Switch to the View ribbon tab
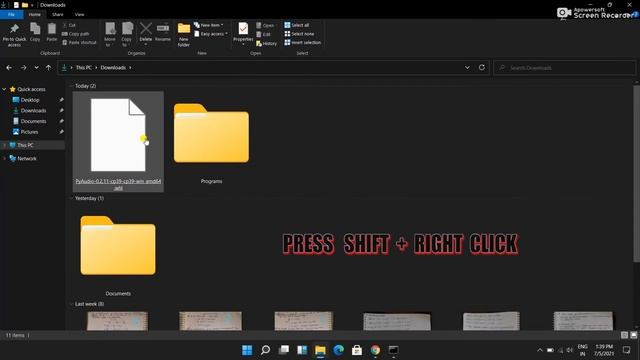The height and width of the screenshot is (360, 640). [79, 14]
